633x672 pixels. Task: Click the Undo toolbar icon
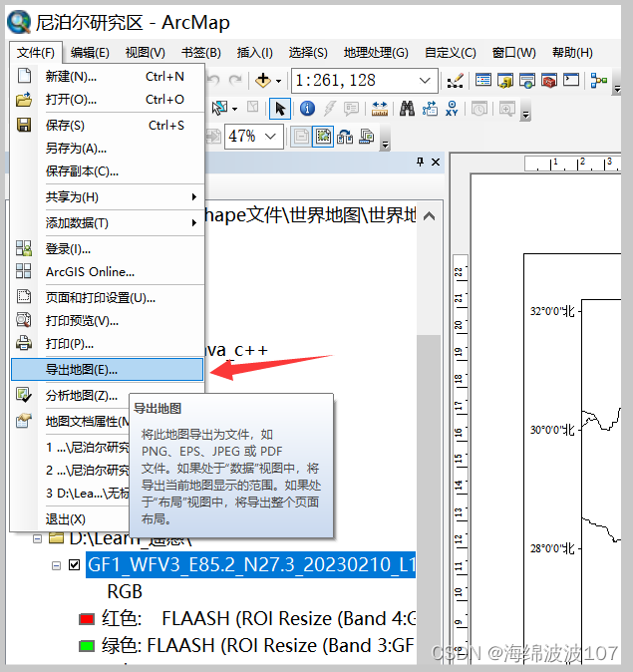coord(214,80)
